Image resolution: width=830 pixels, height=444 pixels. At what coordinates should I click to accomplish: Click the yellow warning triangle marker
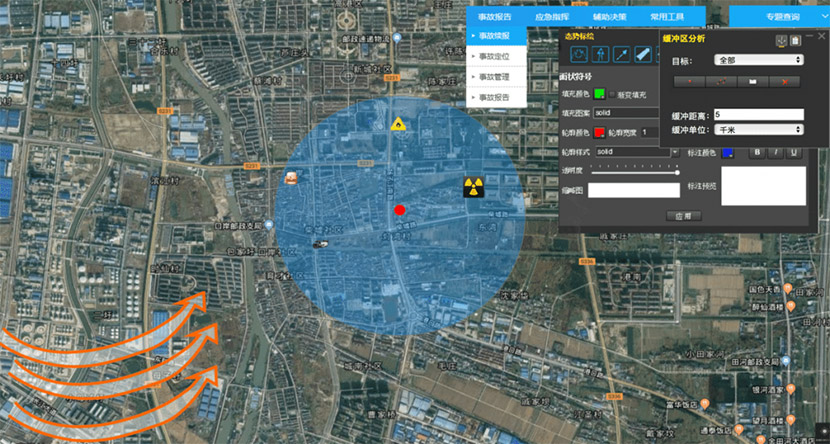(398, 124)
